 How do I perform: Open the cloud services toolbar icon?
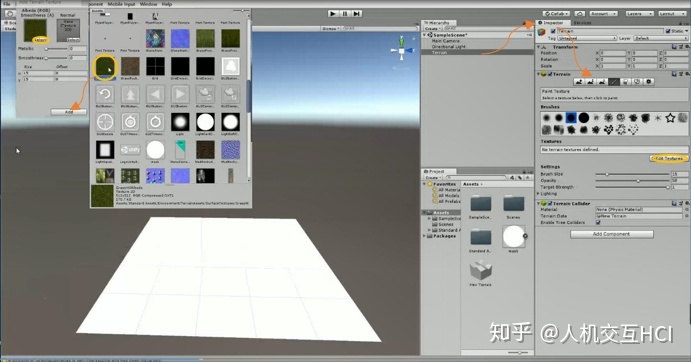pos(580,14)
